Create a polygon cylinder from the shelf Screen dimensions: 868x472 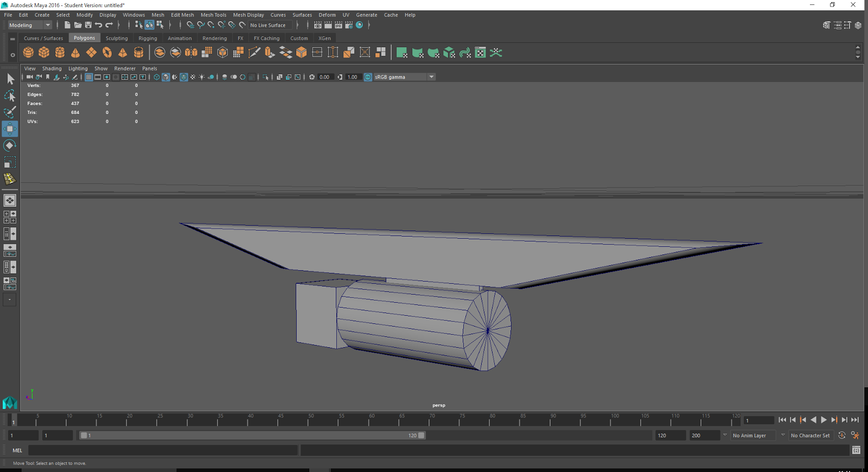[60, 53]
